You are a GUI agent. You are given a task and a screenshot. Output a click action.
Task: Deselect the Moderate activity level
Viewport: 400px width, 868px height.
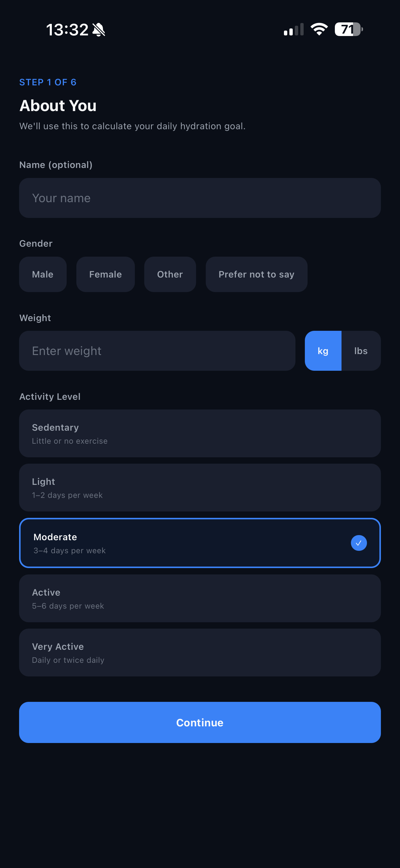[200, 543]
